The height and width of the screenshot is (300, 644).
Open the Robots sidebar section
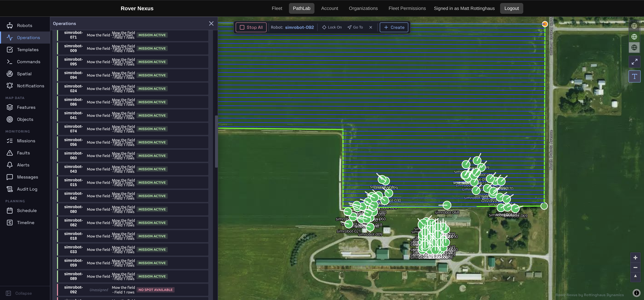pyautogui.click(x=25, y=25)
